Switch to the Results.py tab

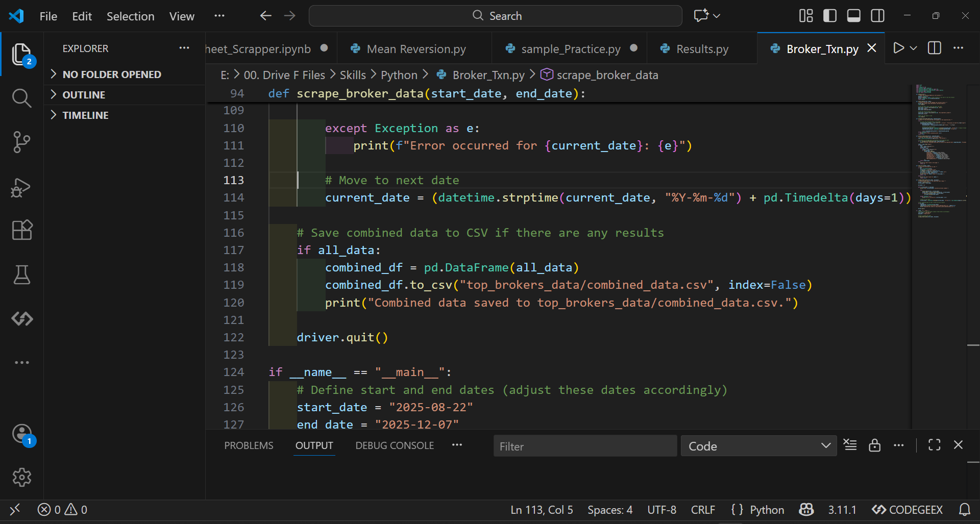pyautogui.click(x=702, y=48)
